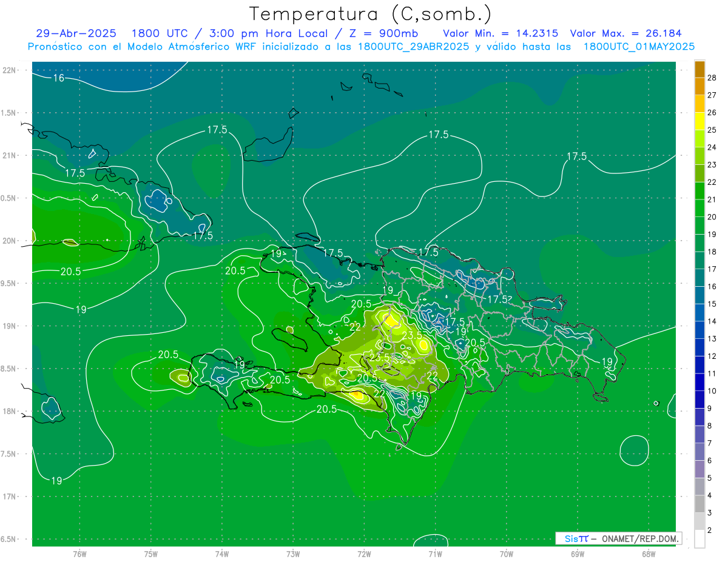Viewport: 728px width, 562px height.
Task: Click the "20N" latitude axis label
Action: pyautogui.click(x=9, y=241)
